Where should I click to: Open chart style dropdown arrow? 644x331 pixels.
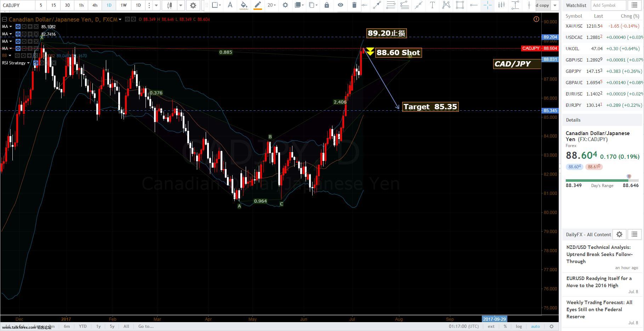click(181, 5)
